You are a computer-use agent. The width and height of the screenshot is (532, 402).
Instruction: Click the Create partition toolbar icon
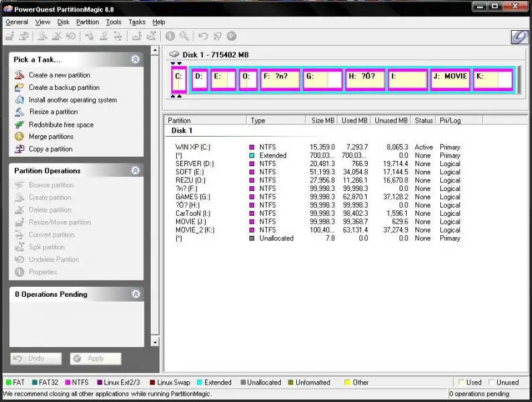coord(42,36)
